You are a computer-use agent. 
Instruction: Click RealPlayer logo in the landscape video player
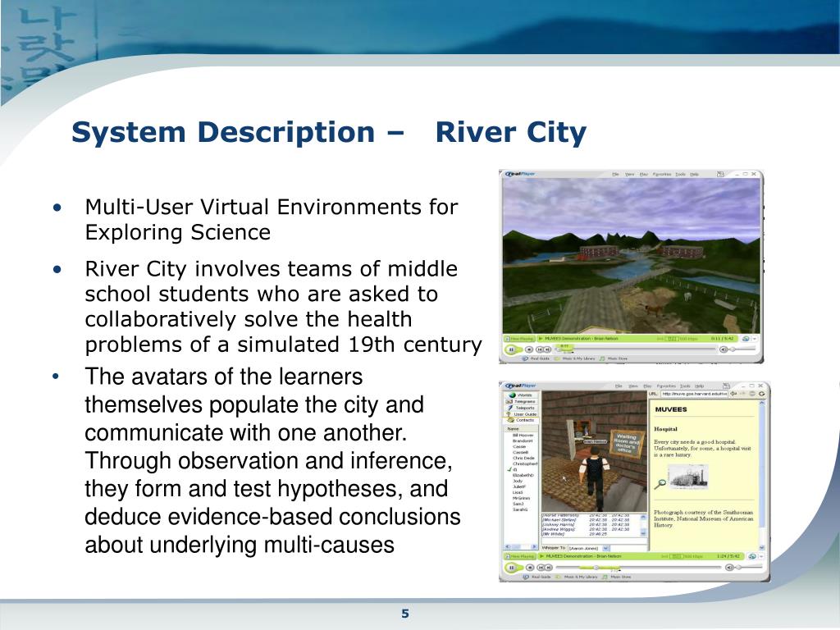coord(520,174)
